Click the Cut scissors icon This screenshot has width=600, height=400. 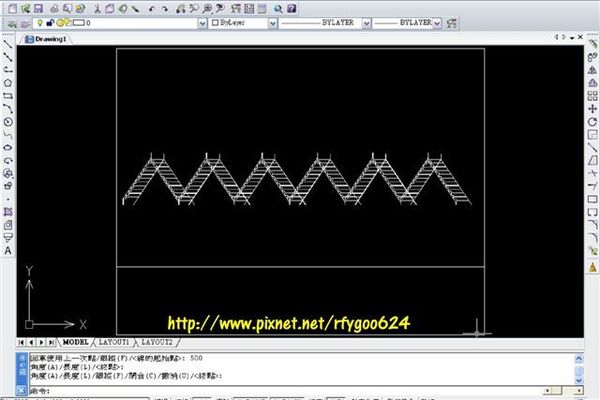[98, 8]
